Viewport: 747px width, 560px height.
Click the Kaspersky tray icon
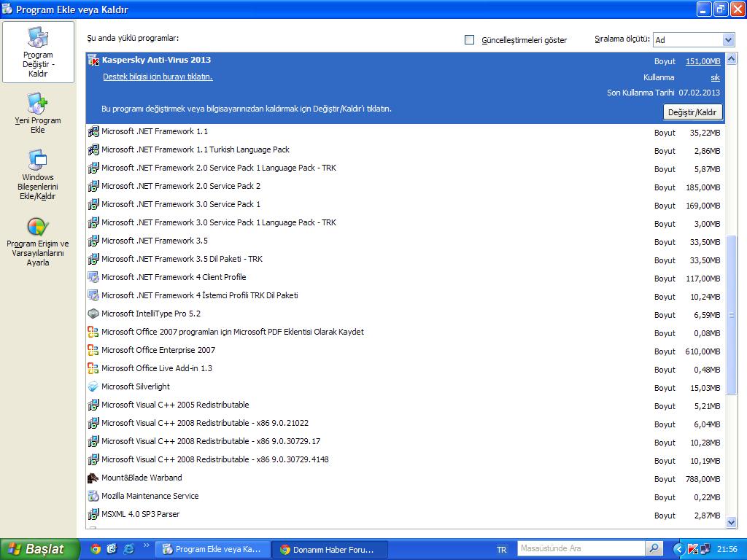coord(693,549)
